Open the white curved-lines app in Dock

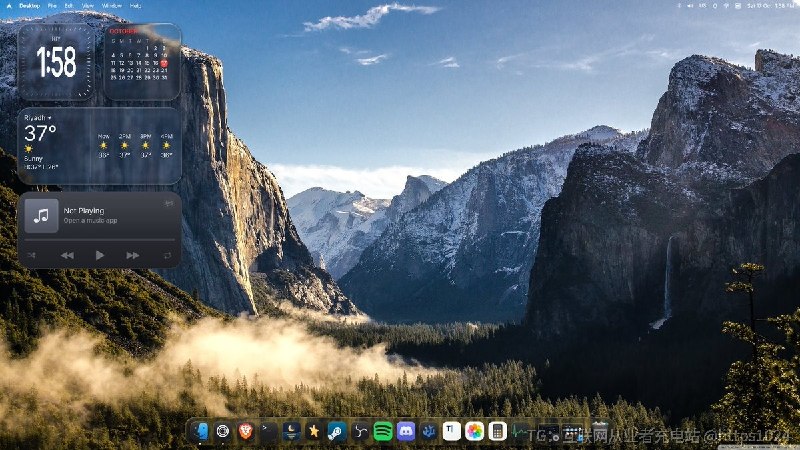coord(360,432)
